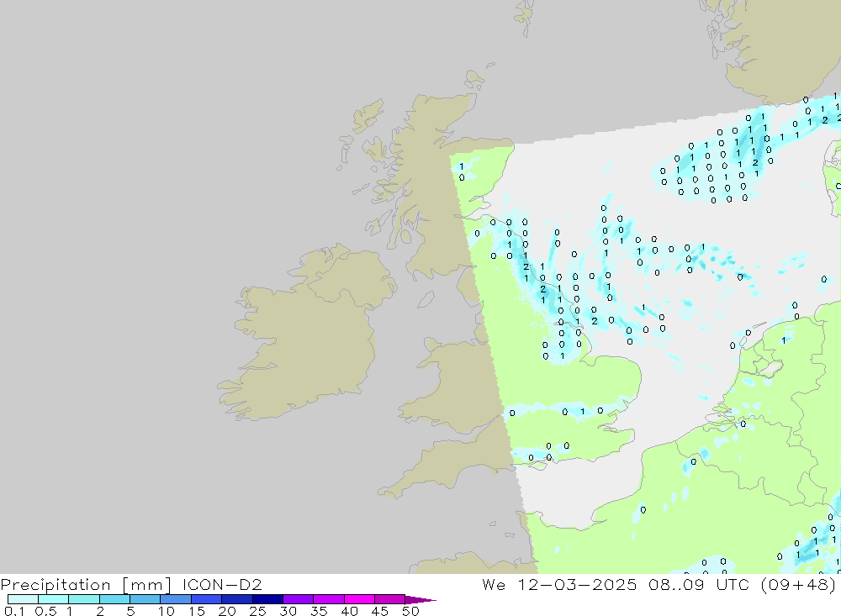Choose the 20–25 mm dark blue swatch

237,599
